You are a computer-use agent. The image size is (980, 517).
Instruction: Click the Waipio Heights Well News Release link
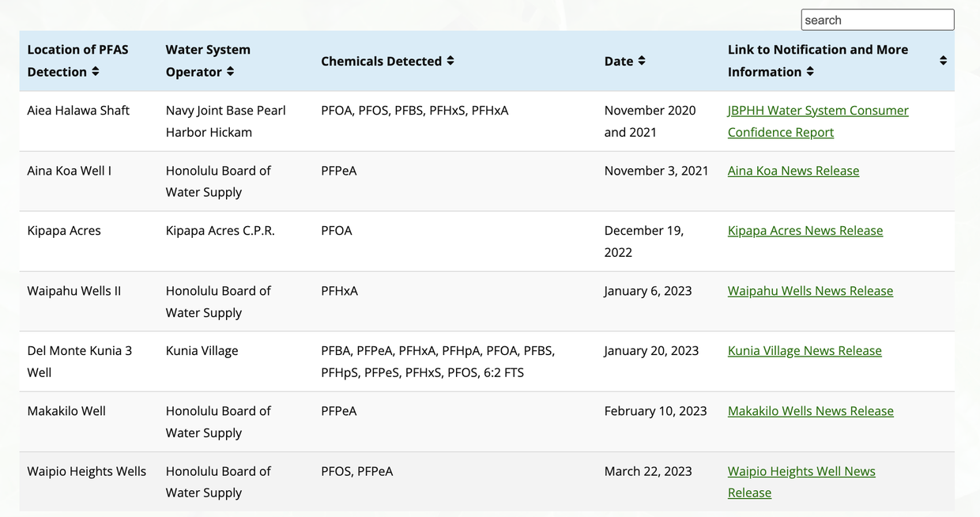(x=801, y=481)
